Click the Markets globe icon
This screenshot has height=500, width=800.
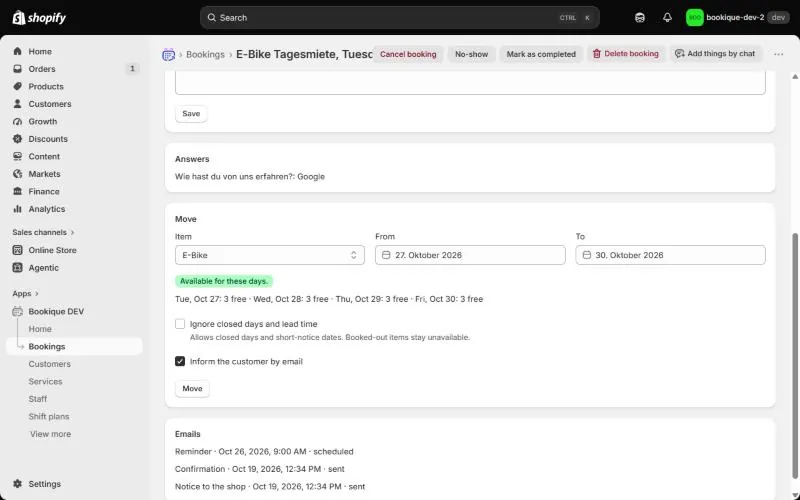pyautogui.click(x=17, y=174)
